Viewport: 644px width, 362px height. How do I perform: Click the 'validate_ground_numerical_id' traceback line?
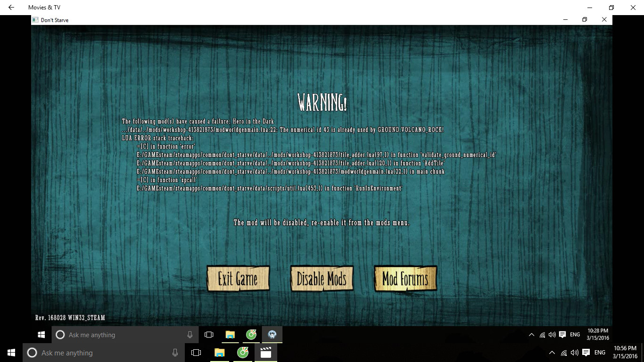[x=316, y=155]
